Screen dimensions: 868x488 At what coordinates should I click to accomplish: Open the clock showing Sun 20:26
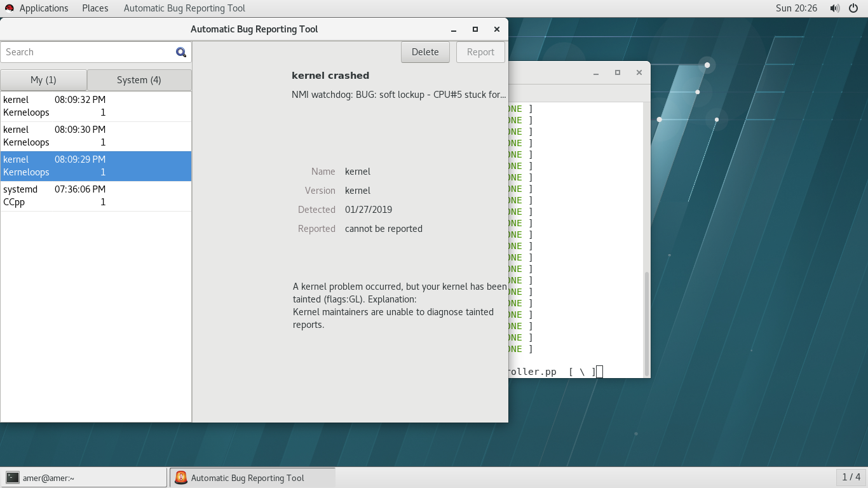point(796,8)
